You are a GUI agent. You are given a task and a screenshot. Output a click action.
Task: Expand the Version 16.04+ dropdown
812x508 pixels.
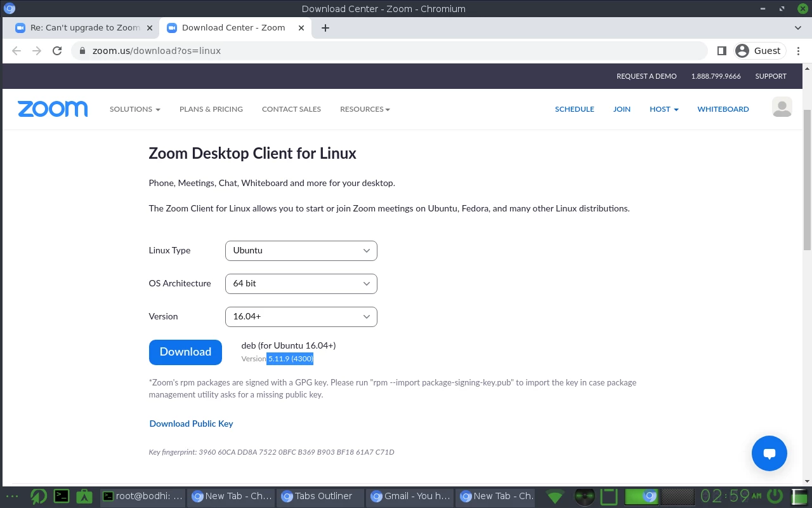[x=301, y=316]
